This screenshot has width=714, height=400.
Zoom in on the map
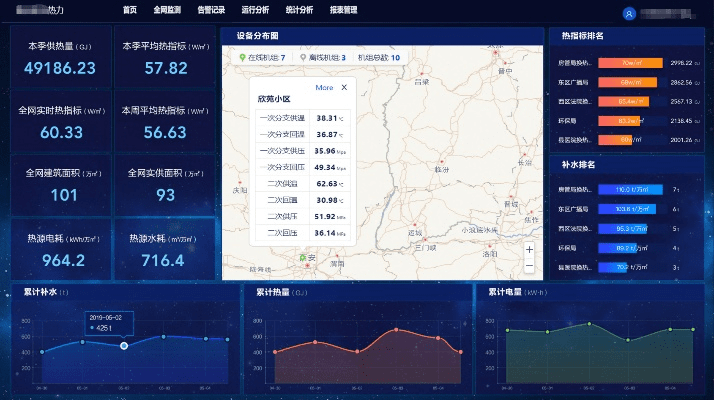pos(529,250)
